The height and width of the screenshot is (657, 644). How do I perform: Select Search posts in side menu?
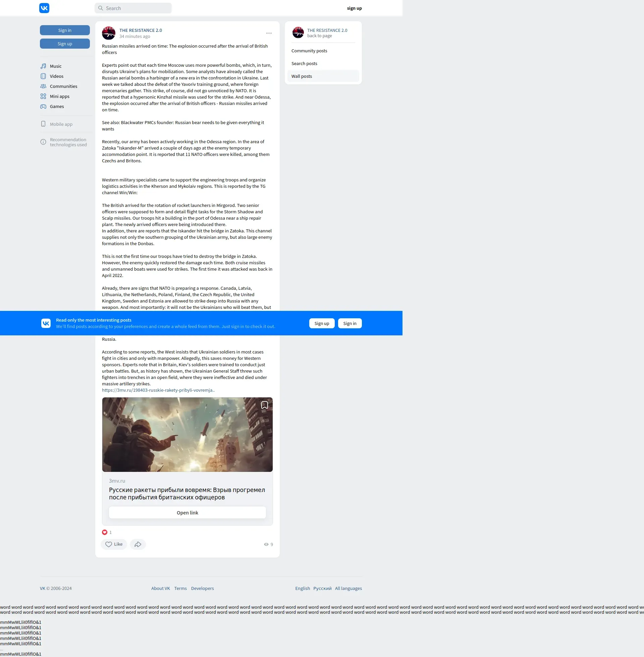(304, 64)
